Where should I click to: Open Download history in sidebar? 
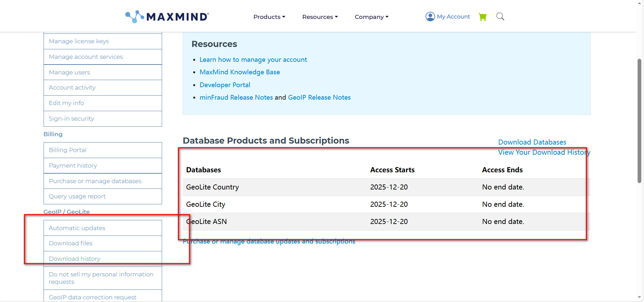coord(103,259)
